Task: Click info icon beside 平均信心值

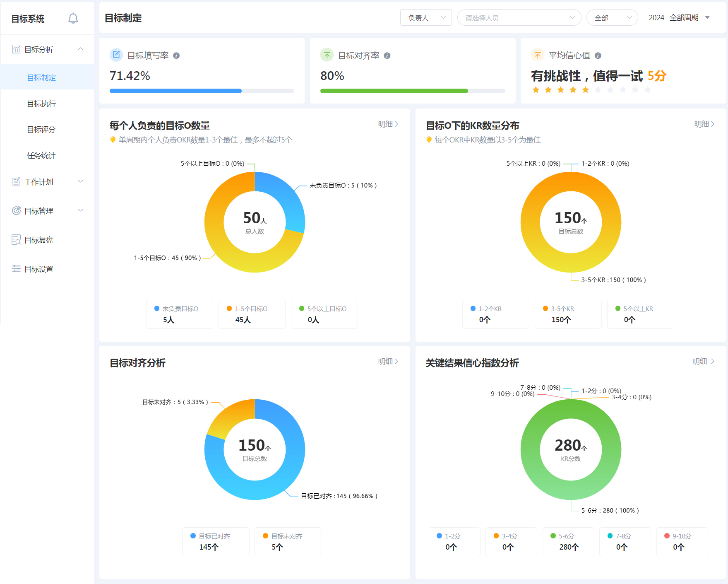Action: point(598,56)
